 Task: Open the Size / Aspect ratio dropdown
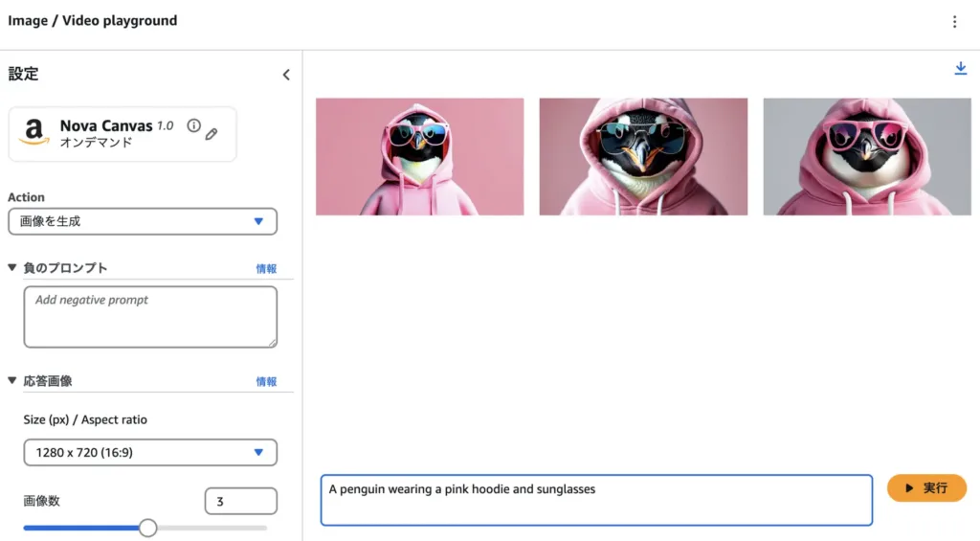[x=150, y=452]
